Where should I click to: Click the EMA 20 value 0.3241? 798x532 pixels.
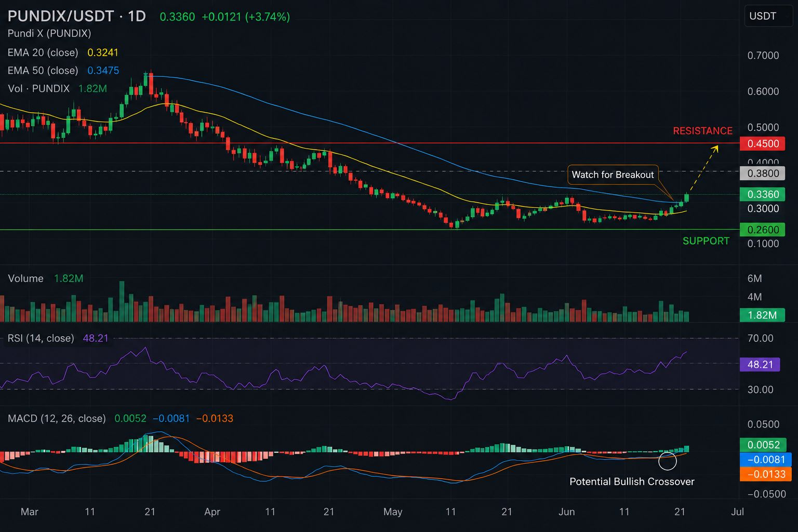(x=103, y=52)
